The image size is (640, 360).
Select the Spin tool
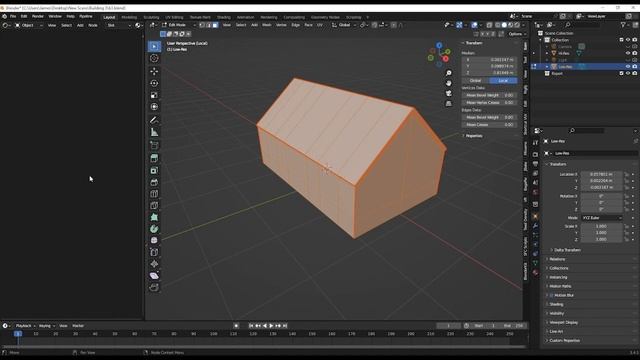[x=154, y=229]
